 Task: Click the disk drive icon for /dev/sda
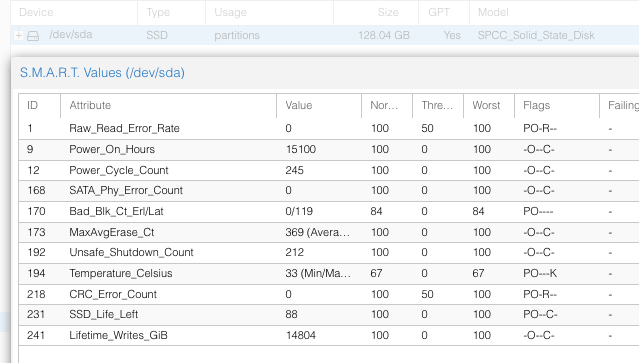coord(33,36)
